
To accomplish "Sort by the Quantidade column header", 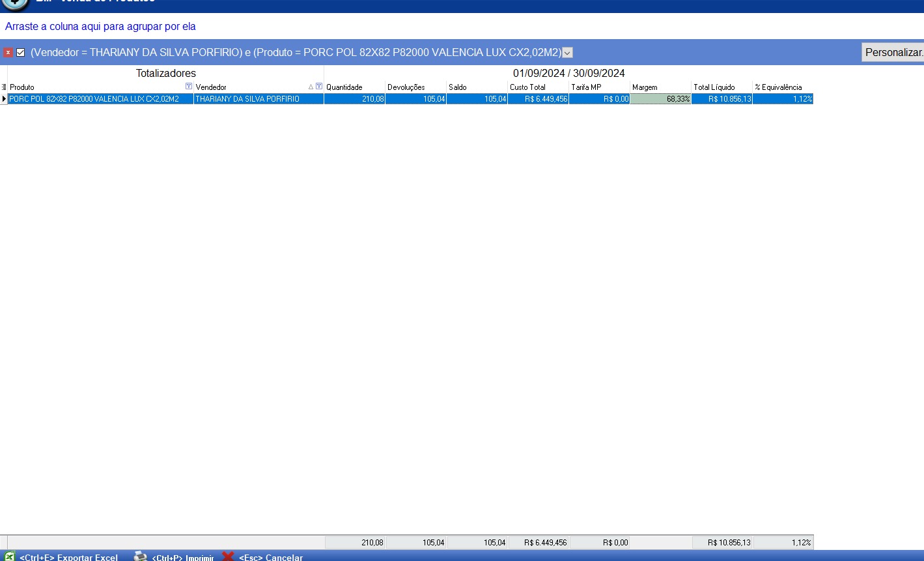I will [354, 87].
